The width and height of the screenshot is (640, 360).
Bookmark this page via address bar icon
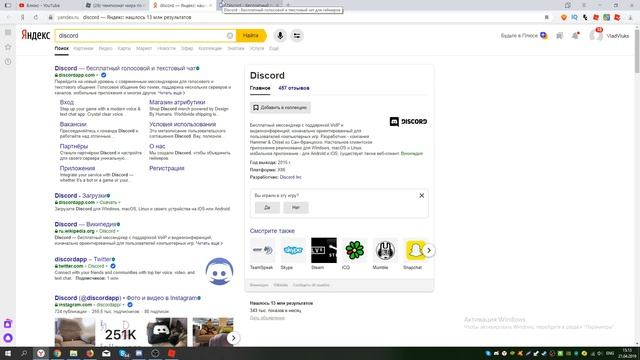click(x=547, y=18)
